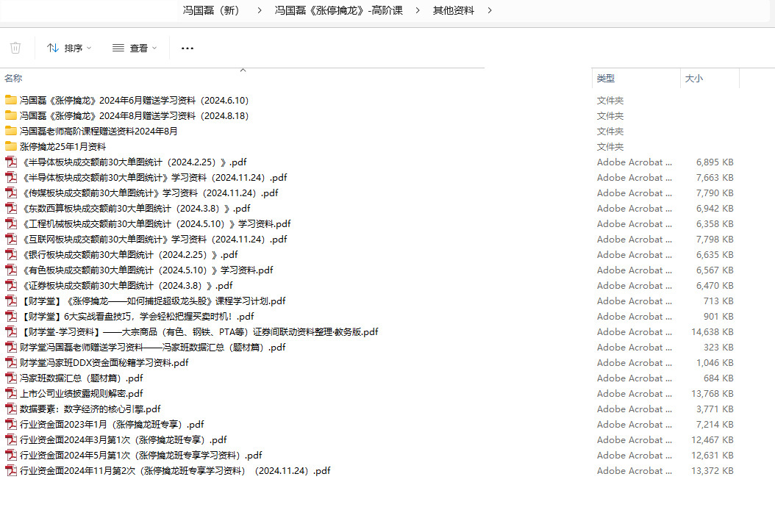The image size is (775, 532).
Task: Select folder name 冯国磊老师高阶课程赠送资料2024年8月
Action: coord(99,131)
